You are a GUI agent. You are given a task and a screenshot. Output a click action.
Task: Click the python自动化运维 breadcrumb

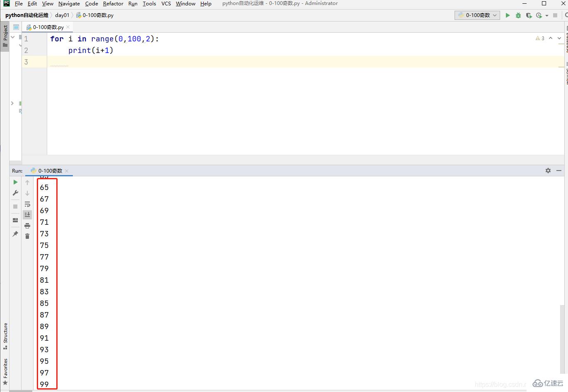pos(27,15)
